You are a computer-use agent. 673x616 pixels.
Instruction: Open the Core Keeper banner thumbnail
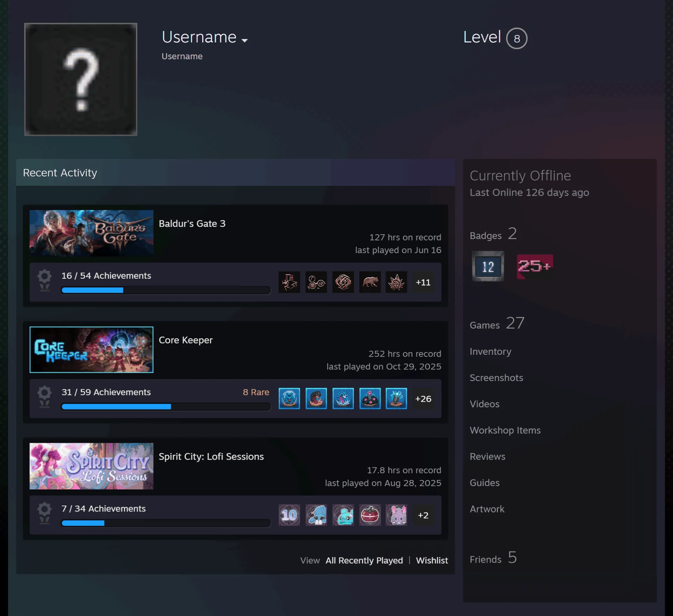91,350
